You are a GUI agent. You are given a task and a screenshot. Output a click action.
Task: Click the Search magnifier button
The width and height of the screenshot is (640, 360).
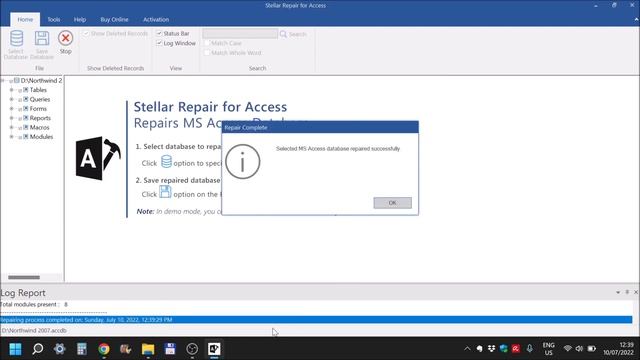[283, 34]
